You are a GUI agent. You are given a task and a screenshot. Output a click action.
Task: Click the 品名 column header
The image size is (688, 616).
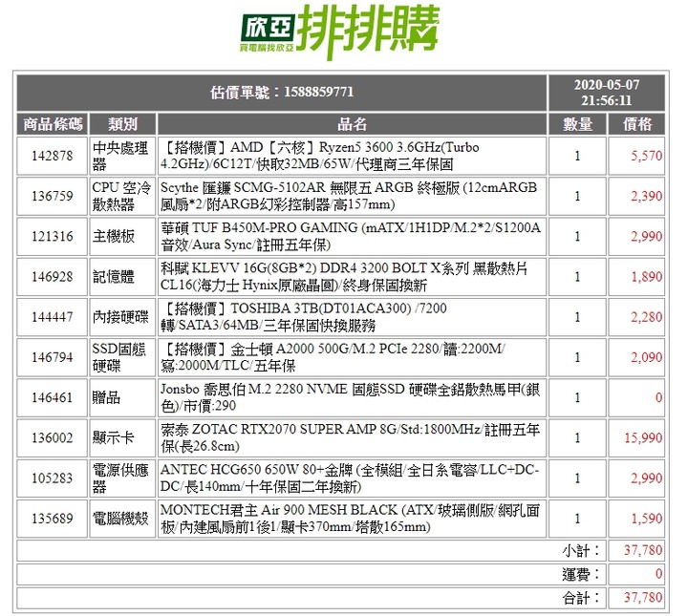pyautogui.click(x=352, y=124)
